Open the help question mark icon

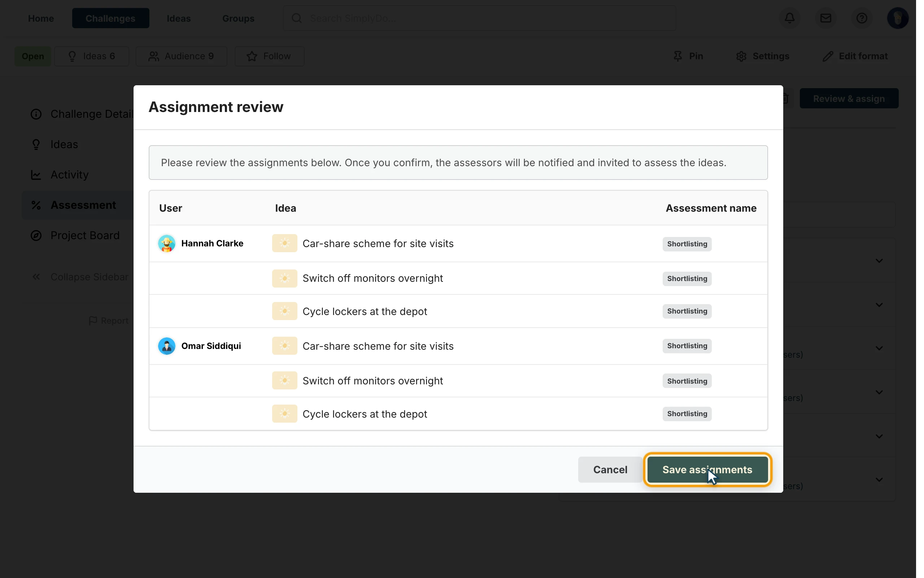pos(862,18)
